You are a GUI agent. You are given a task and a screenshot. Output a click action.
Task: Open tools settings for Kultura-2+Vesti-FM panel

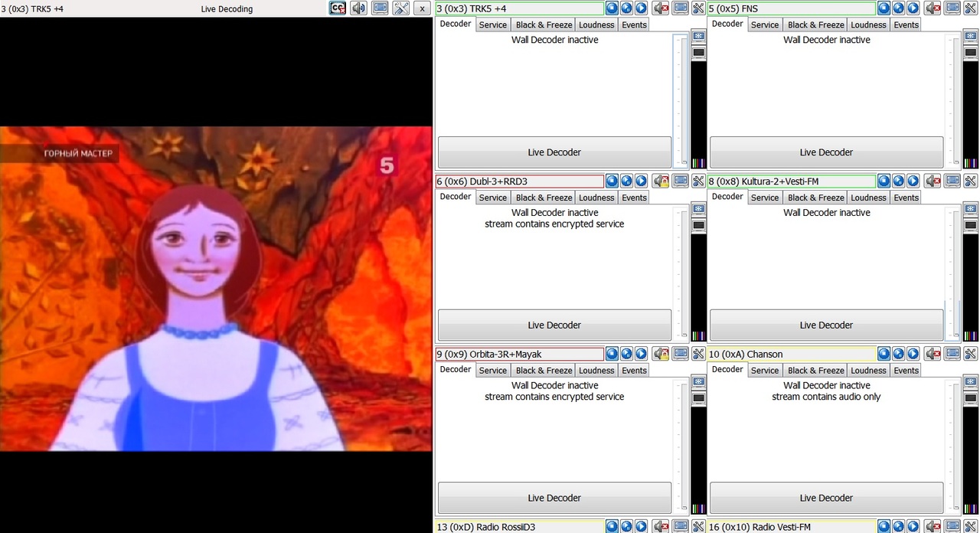click(970, 181)
